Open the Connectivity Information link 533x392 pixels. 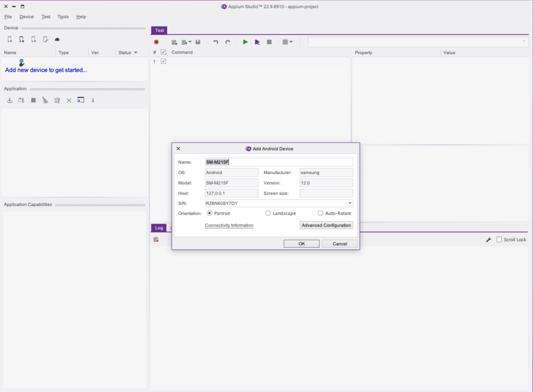[229, 225]
